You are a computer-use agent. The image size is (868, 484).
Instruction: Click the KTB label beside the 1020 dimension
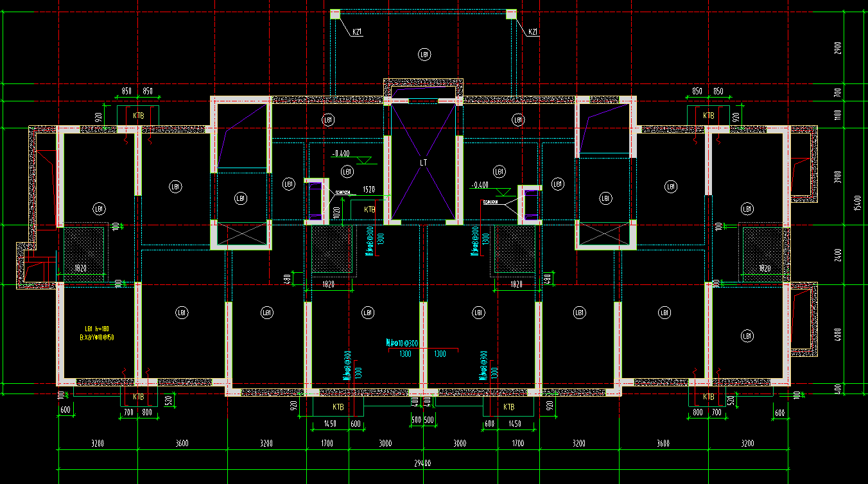click(370, 210)
